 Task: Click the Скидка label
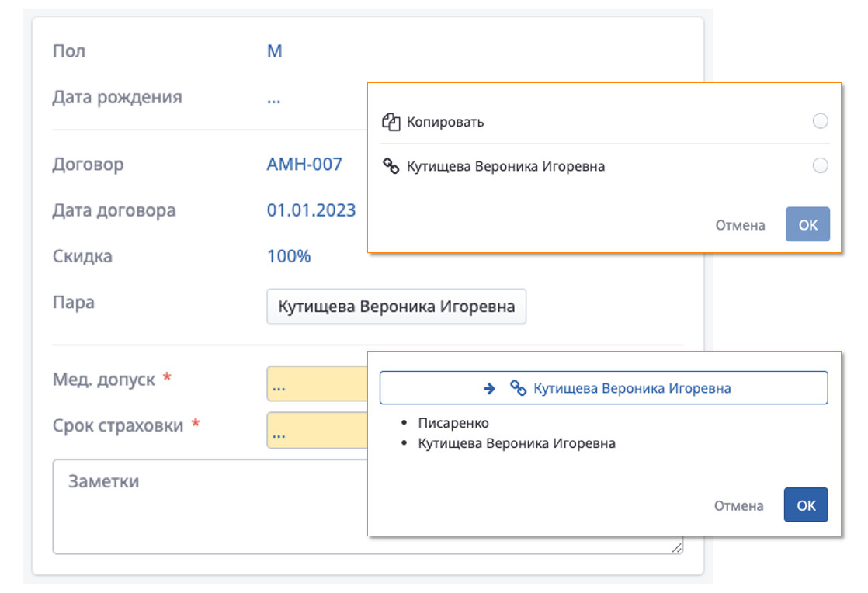click(x=82, y=257)
